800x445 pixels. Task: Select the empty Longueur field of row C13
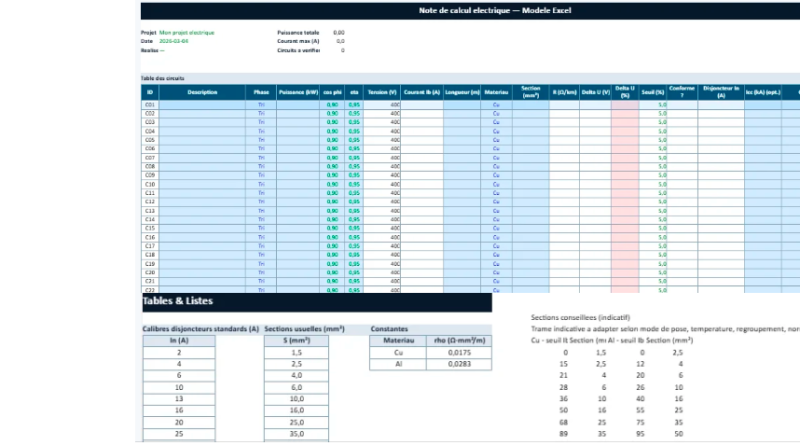[x=462, y=211]
